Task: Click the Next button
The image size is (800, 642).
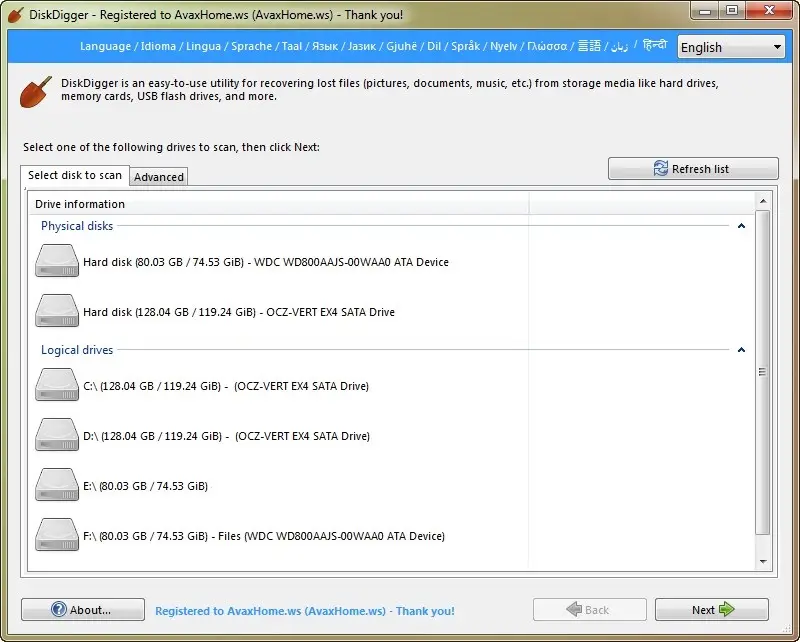Action: coord(712,609)
